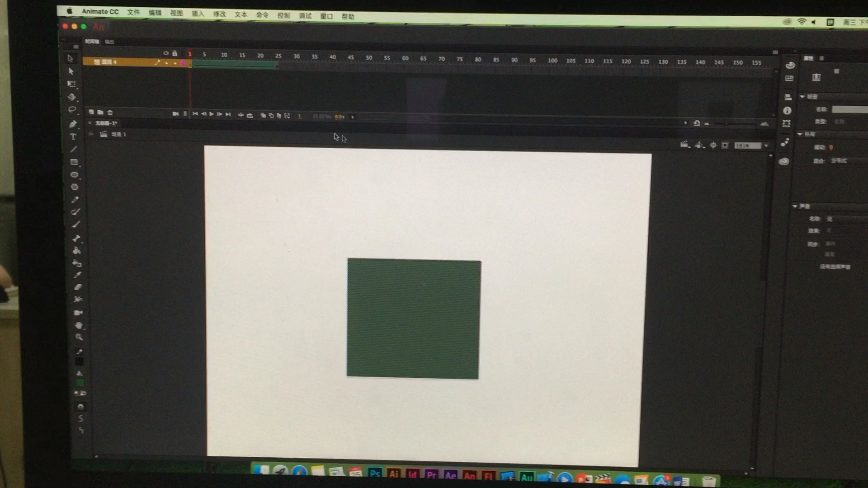The height and width of the screenshot is (488, 868).
Task: Open the 窗口 (Window) menu
Action: click(x=326, y=16)
